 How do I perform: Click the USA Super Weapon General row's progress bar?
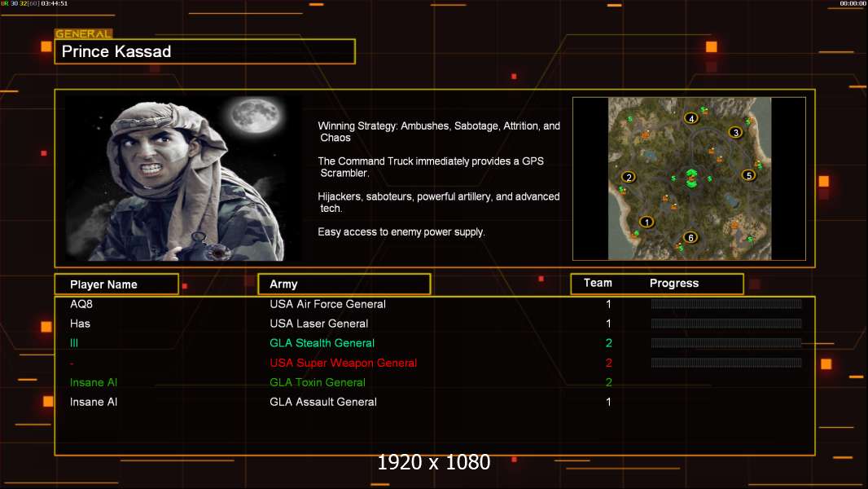[x=726, y=363]
